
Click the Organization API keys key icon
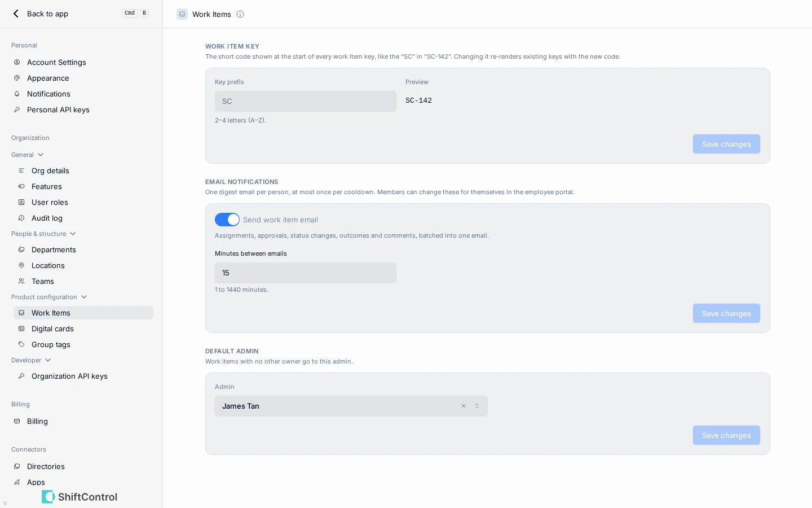(x=21, y=376)
